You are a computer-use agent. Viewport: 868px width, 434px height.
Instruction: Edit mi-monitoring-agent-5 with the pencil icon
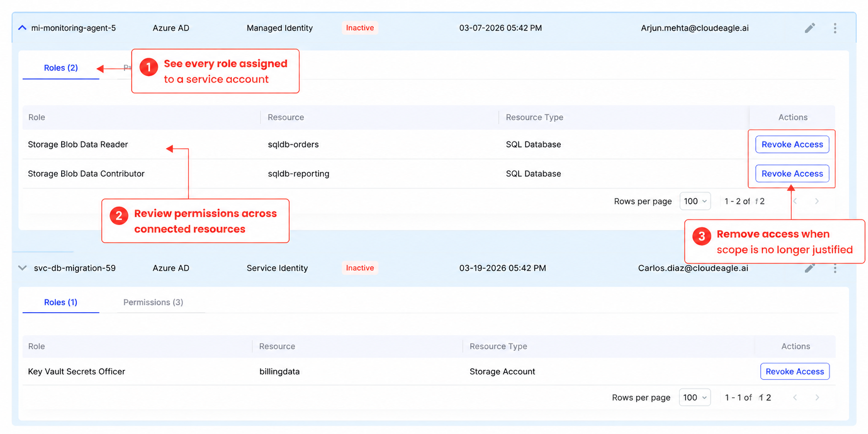[810, 28]
